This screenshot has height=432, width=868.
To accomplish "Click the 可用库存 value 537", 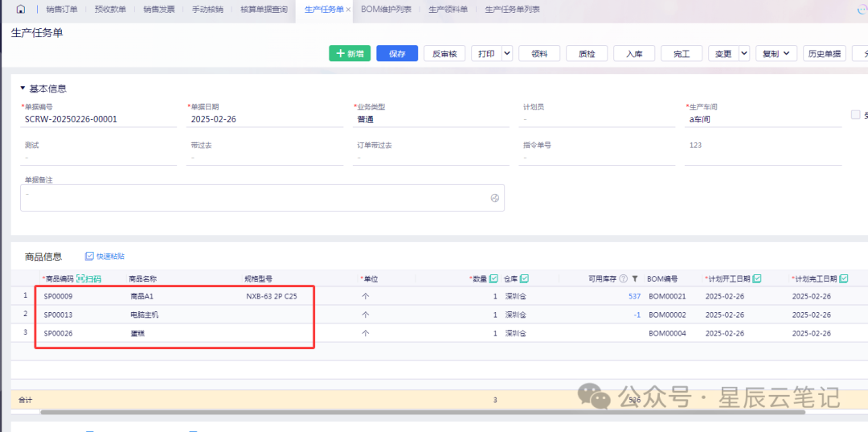I will pyautogui.click(x=634, y=296).
